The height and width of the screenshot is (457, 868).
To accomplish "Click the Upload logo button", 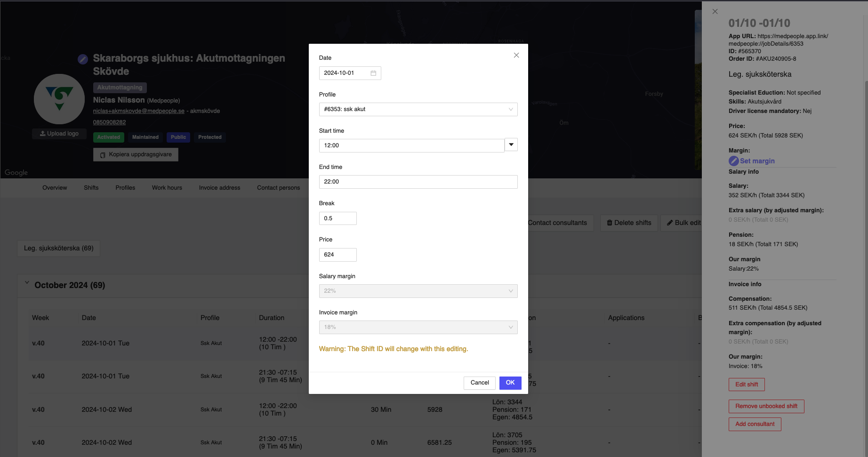I will pyautogui.click(x=59, y=134).
